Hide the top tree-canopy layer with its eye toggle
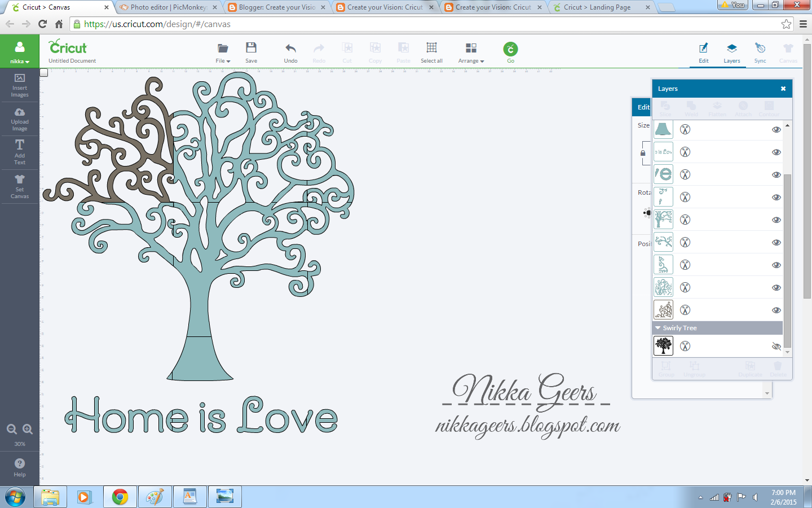Image resolution: width=812 pixels, height=508 pixels. tap(776, 129)
